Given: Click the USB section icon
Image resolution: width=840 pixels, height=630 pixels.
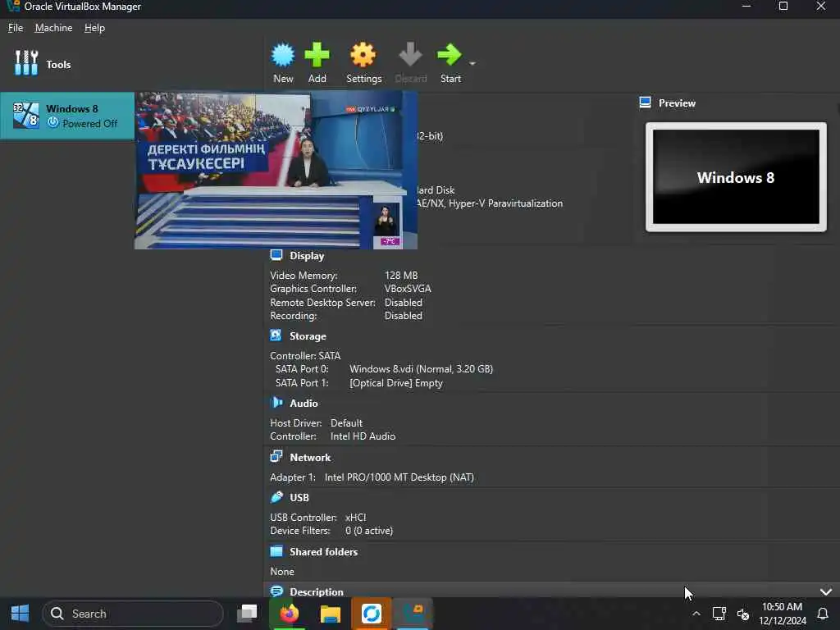Looking at the screenshot, I should click(x=276, y=496).
